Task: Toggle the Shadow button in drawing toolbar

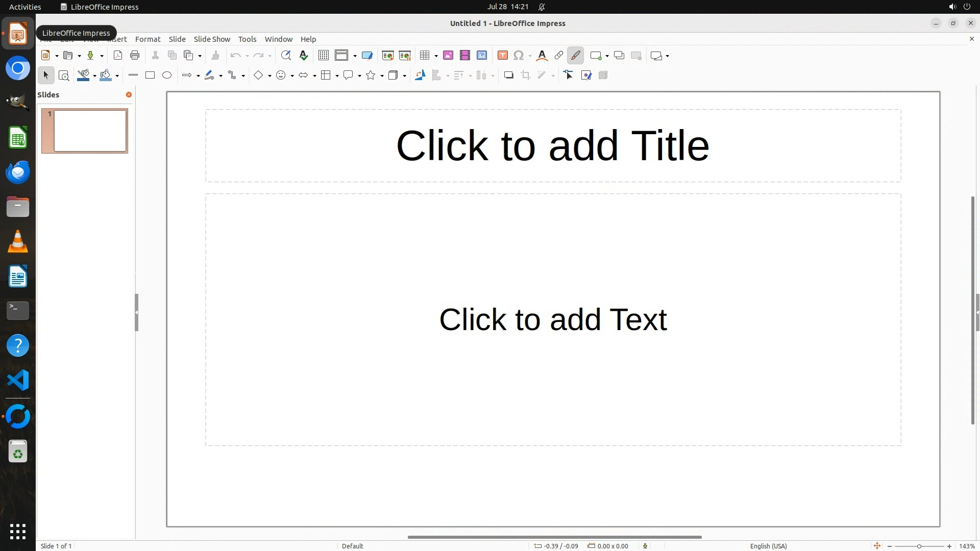Action: coord(508,76)
